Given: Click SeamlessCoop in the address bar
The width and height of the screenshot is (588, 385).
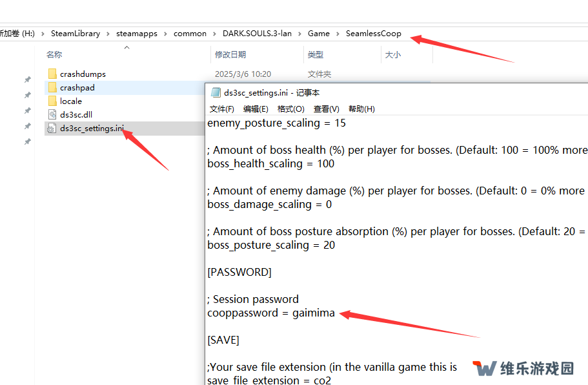Looking at the screenshot, I should click(373, 34).
